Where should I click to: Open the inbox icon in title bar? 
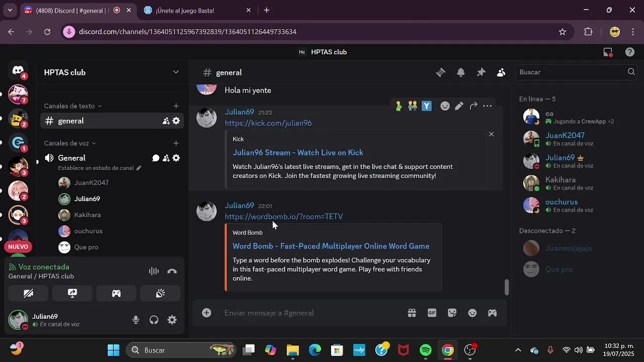(x=608, y=52)
